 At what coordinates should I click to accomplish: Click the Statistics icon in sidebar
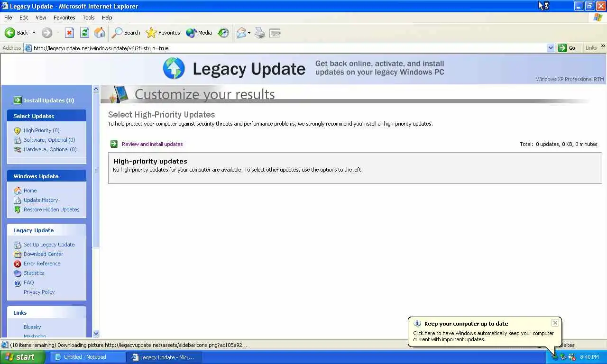click(x=18, y=273)
